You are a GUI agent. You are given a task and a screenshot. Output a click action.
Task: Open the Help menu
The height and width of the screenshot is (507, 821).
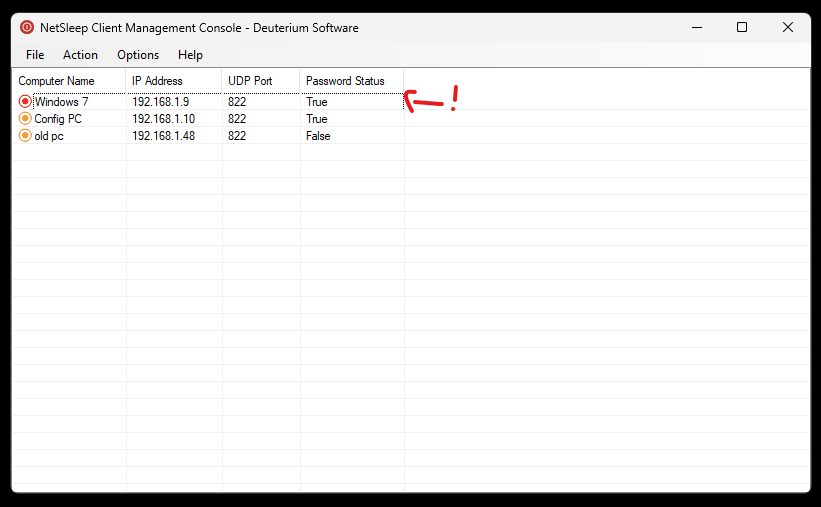click(x=190, y=55)
